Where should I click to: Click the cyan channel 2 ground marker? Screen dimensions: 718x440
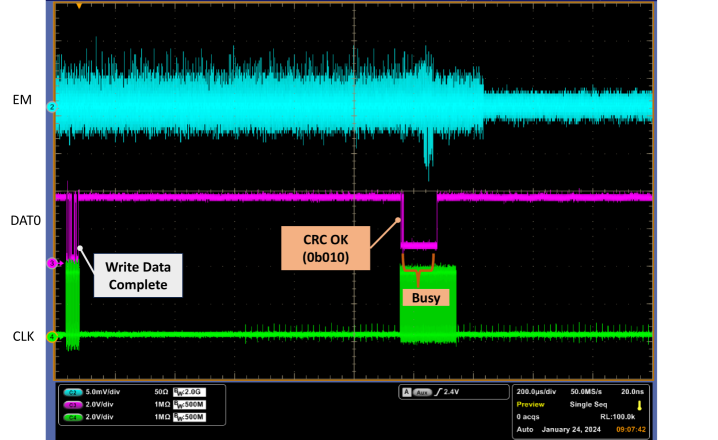(50, 105)
